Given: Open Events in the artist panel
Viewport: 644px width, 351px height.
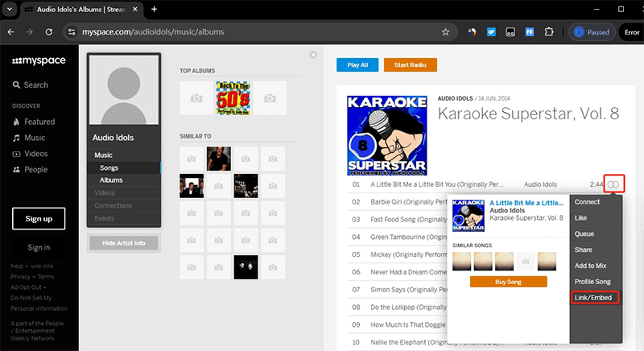Looking at the screenshot, I should (124, 218).
